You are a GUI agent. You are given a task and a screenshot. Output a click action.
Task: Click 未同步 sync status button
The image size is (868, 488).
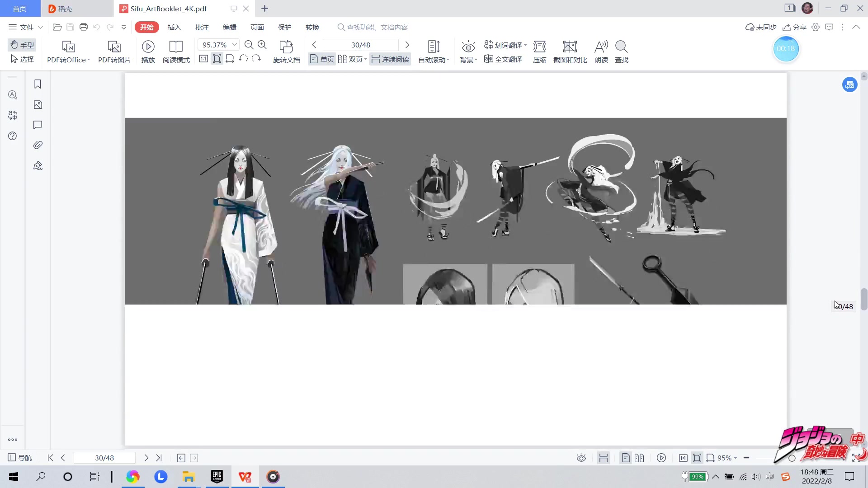click(761, 27)
